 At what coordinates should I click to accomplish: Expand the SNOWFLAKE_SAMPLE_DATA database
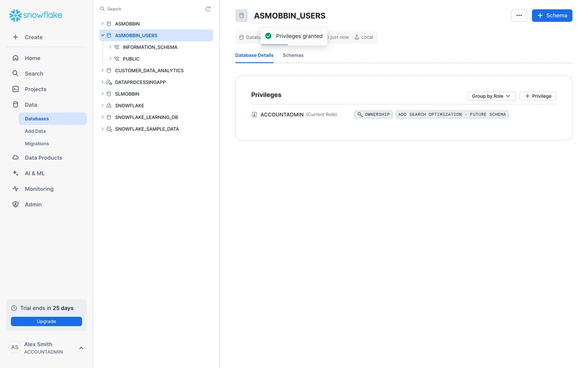pos(103,129)
